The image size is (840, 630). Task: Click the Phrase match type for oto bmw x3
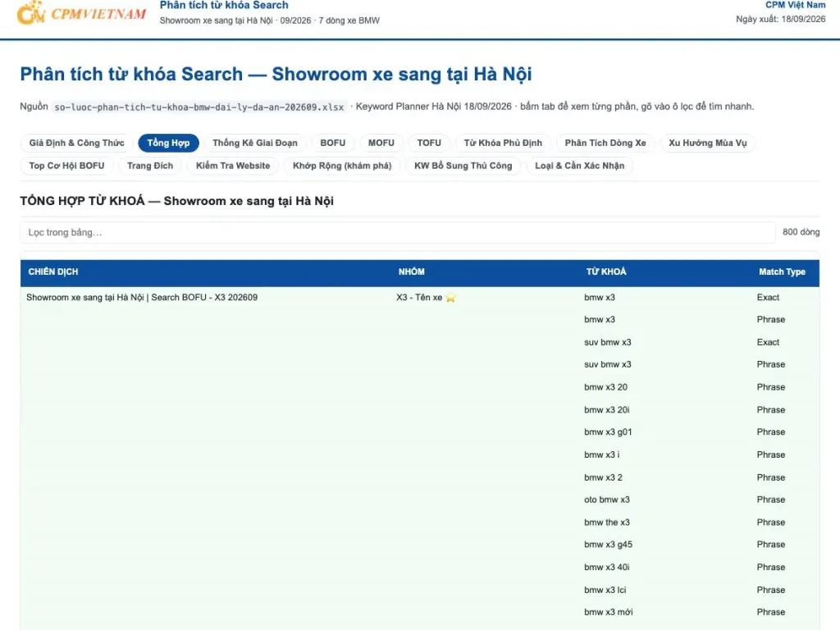click(x=771, y=500)
